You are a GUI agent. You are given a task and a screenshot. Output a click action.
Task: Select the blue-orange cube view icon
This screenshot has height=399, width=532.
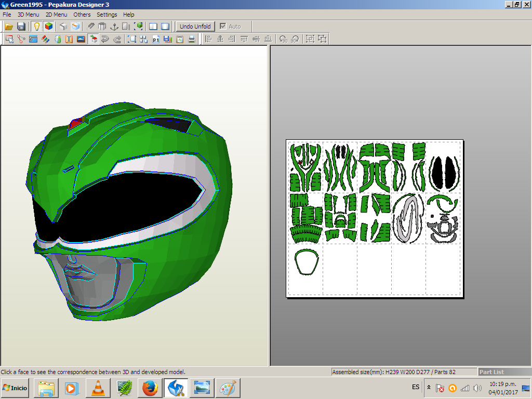pos(76,26)
